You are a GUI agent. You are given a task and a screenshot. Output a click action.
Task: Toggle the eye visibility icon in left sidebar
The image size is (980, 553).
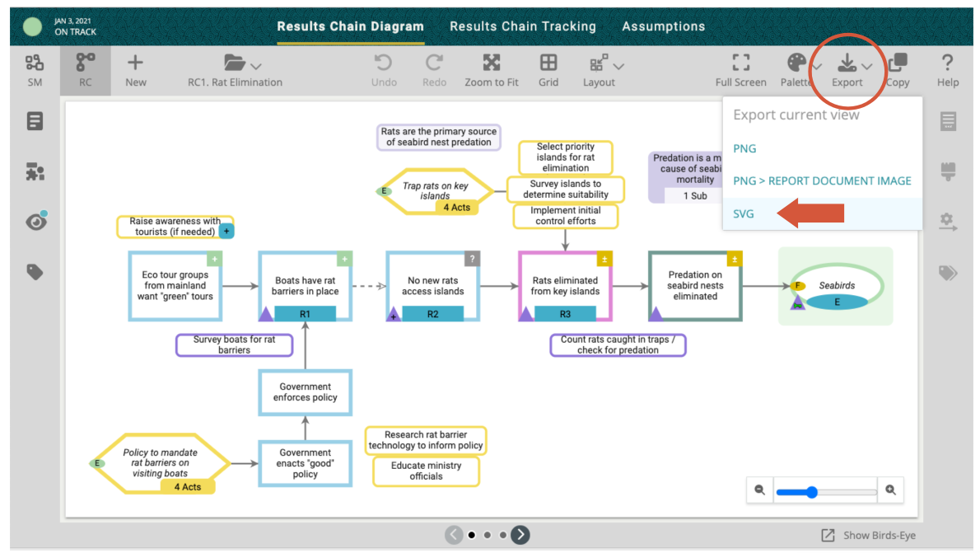click(x=35, y=221)
